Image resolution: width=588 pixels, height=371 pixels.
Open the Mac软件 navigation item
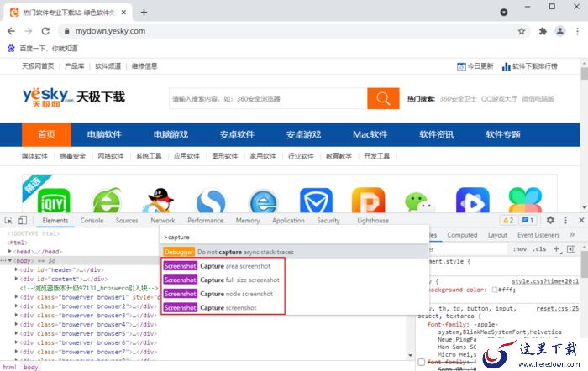click(370, 134)
